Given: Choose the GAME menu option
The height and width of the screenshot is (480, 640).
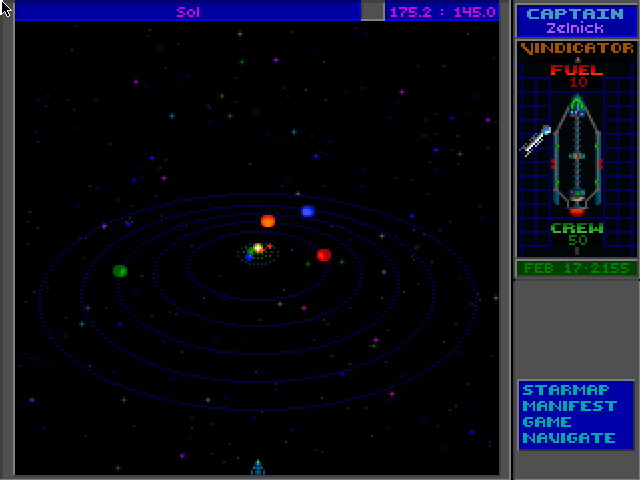Looking at the screenshot, I should coord(546,422).
